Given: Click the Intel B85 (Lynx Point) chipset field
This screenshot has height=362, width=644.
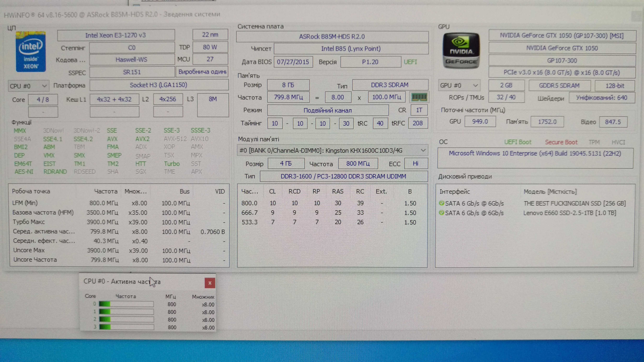Looking at the screenshot, I should pos(351,49).
